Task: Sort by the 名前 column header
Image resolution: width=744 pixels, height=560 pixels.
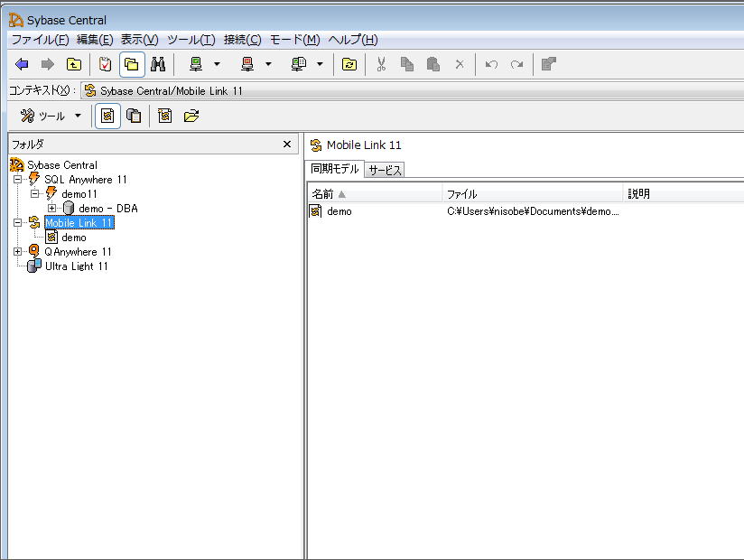Action: pyautogui.click(x=323, y=194)
